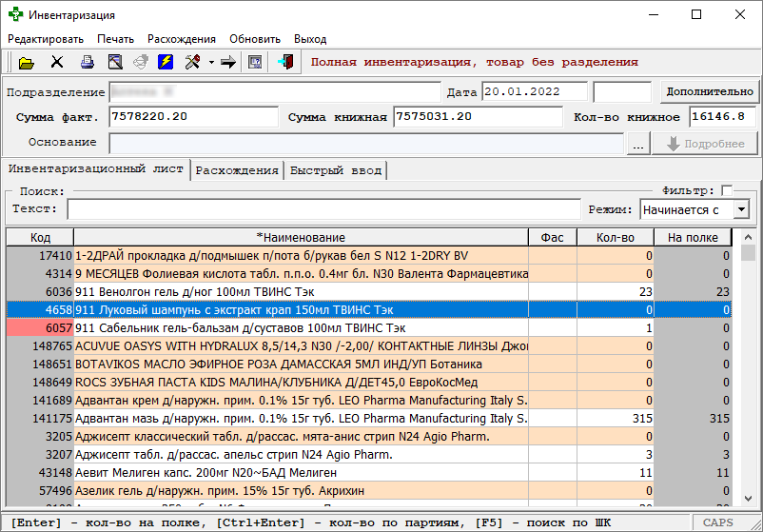Click the Дополнительно button
Viewport: 763px width, 532px height.
pos(710,91)
